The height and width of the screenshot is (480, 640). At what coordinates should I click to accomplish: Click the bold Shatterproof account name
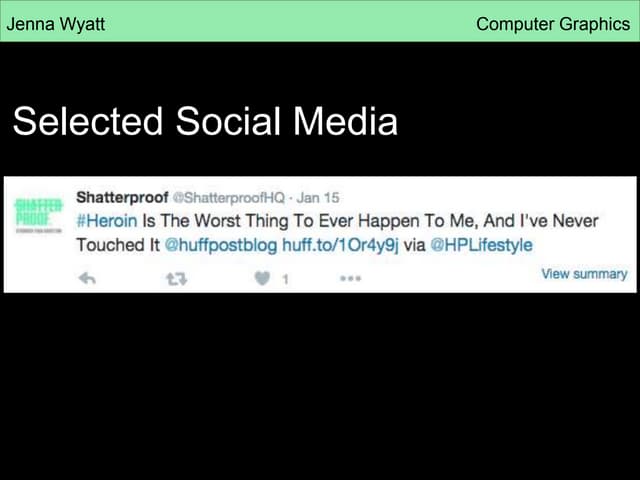(121, 197)
